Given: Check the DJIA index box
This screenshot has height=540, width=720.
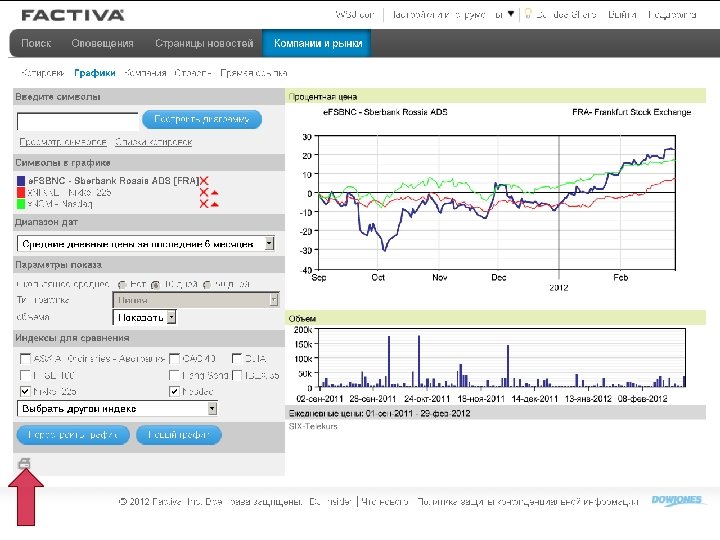Looking at the screenshot, I should pyautogui.click(x=237, y=358).
